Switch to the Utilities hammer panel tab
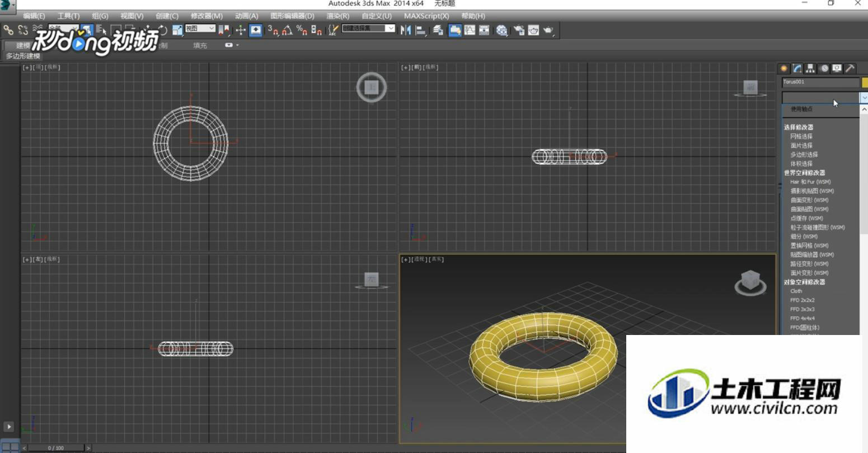Viewport: 868px width, 453px height. 850,68
